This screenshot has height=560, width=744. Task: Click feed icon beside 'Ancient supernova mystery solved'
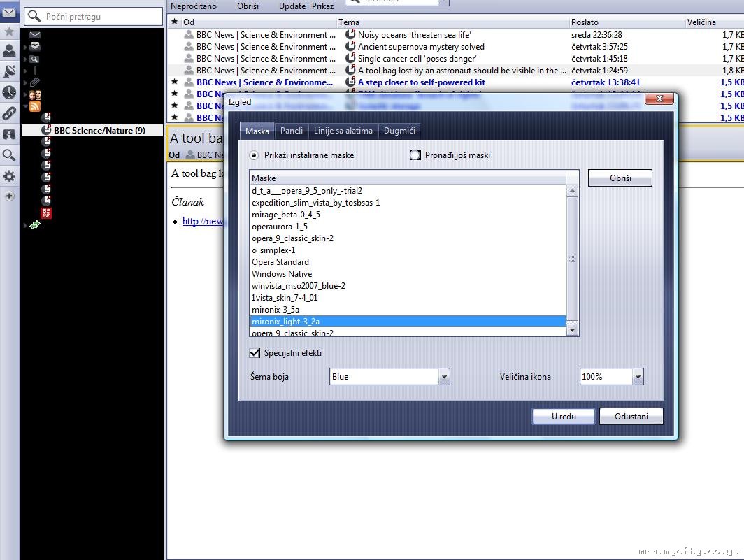350,46
